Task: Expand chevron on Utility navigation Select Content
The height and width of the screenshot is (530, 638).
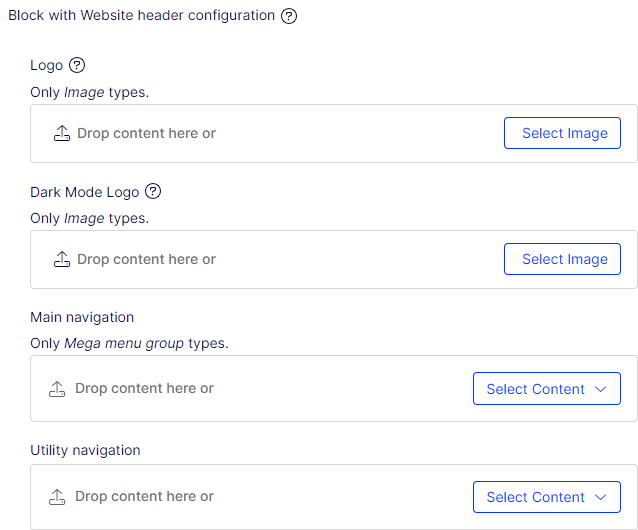Action: (601, 497)
